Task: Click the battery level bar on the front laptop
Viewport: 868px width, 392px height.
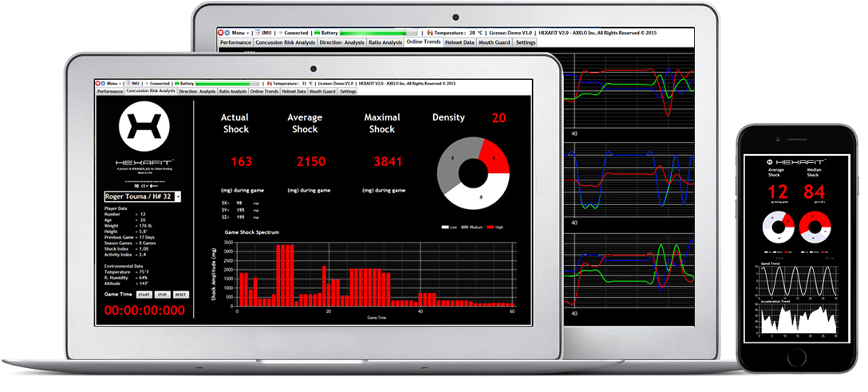Action: click(x=227, y=83)
